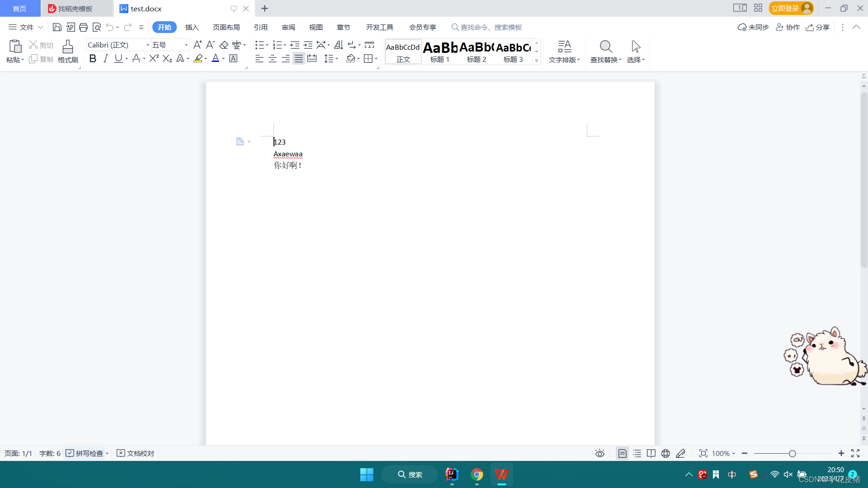Switch to web layout view icon
868x488 pixels.
(665, 453)
